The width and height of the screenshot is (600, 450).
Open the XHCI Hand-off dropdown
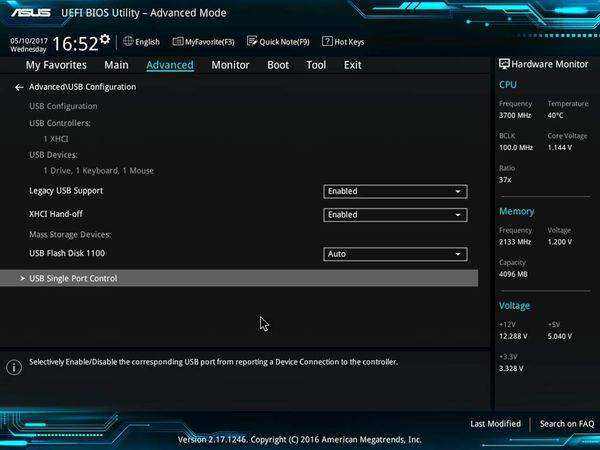point(395,215)
